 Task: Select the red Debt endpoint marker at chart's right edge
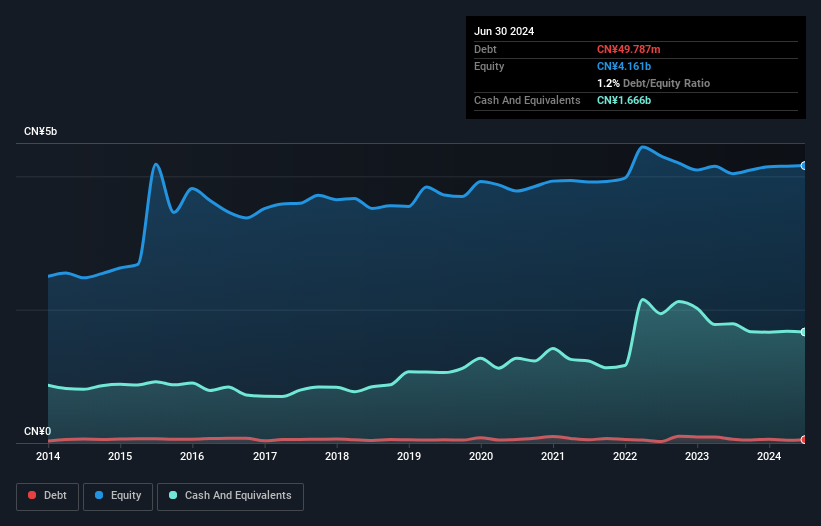(804, 440)
